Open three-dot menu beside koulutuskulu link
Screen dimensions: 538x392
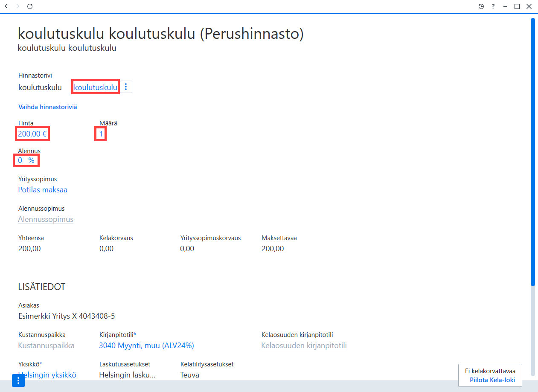[126, 87]
